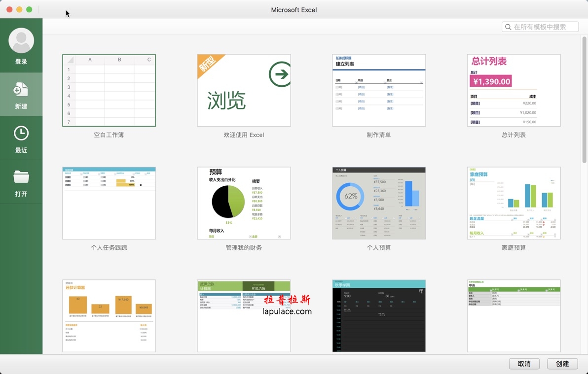Click the search magnifier icon
Viewport: 588px width, 374px height.
click(x=508, y=27)
